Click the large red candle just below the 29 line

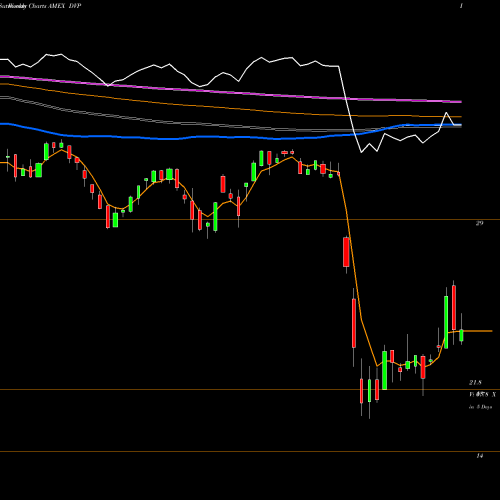pos(346,252)
